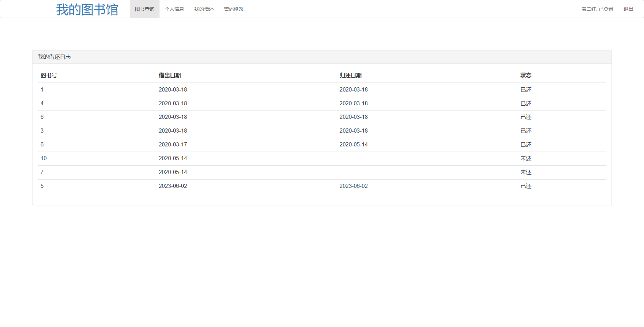Click the 已还 status for book 5
The height and width of the screenshot is (327, 644).
[x=526, y=186]
